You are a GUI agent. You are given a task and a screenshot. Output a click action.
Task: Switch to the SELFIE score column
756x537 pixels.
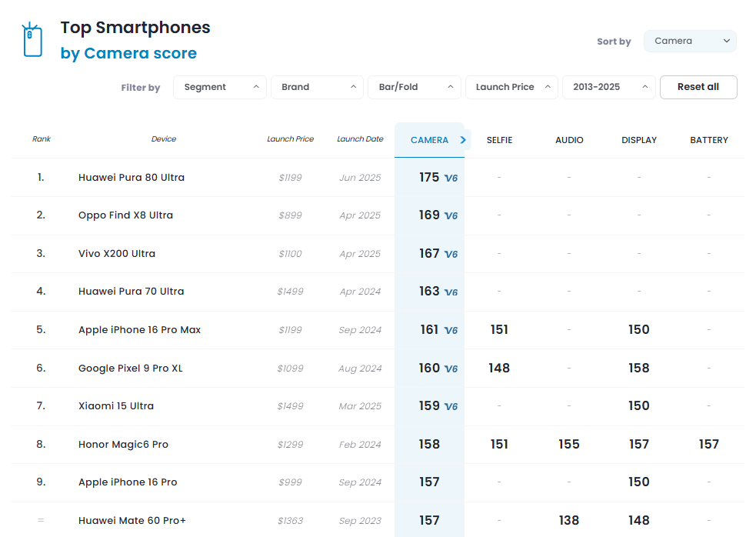point(499,140)
